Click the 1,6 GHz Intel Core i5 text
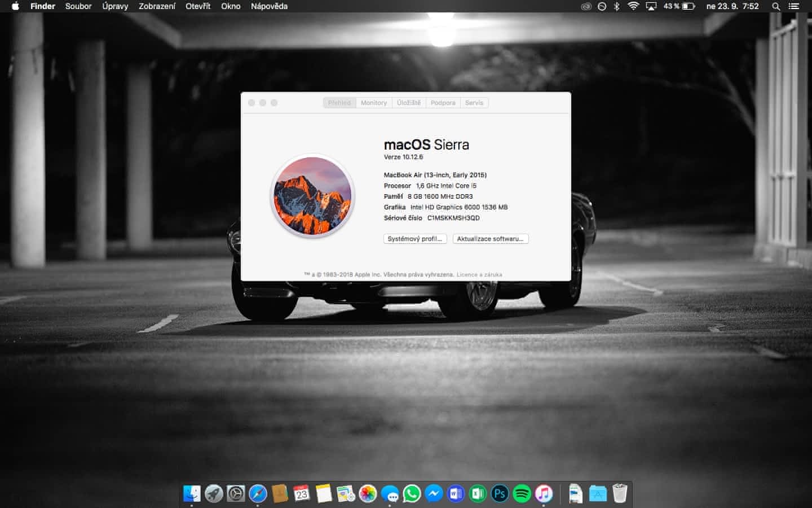Screen dimensions: 812x508 pyautogui.click(x=446, y=186)
